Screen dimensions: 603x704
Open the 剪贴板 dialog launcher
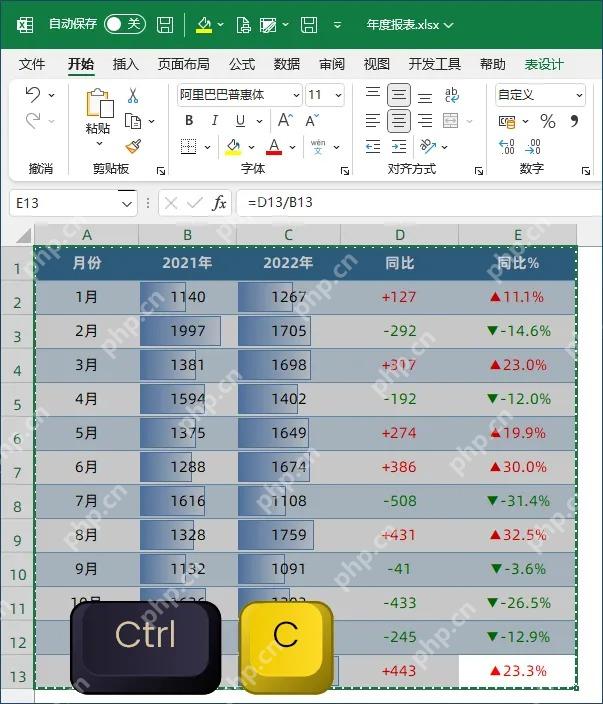pyautogui.click(x=161, y=171)
